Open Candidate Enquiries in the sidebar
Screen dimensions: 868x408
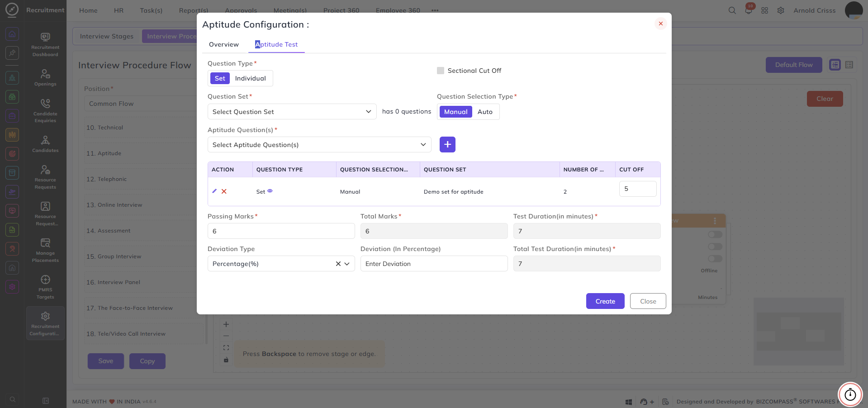(x=45, y=110)
